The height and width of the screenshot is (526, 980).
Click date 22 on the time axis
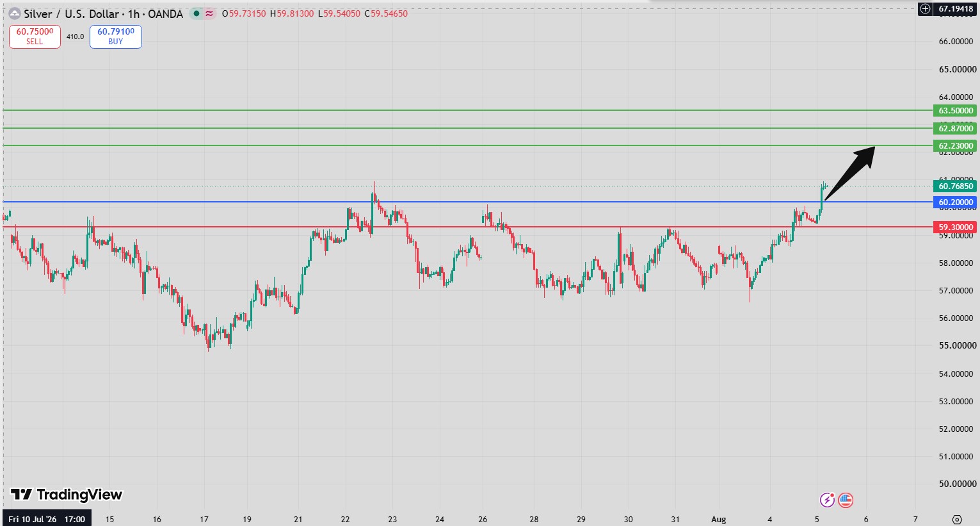point(346,520)
